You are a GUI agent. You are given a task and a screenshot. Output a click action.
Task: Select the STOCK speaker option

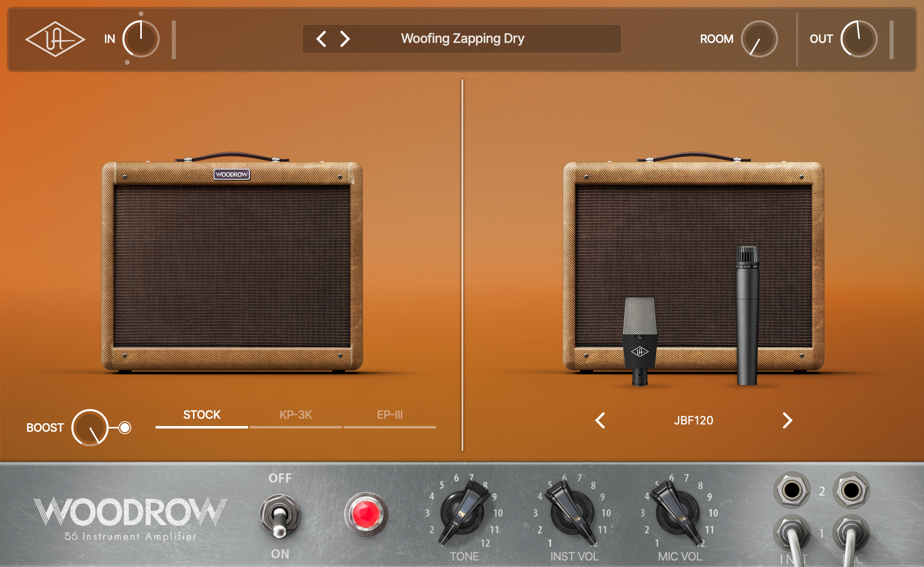point(202,415)
